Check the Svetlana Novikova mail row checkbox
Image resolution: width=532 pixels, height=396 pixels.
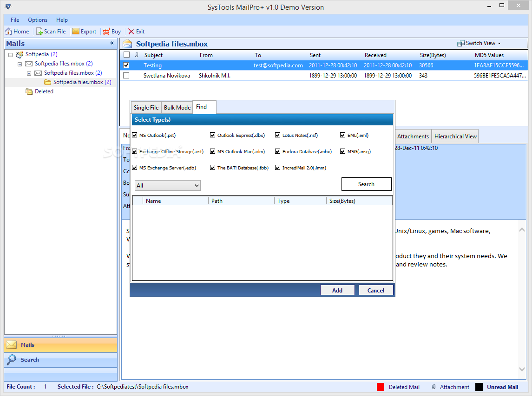coord(126,75)
